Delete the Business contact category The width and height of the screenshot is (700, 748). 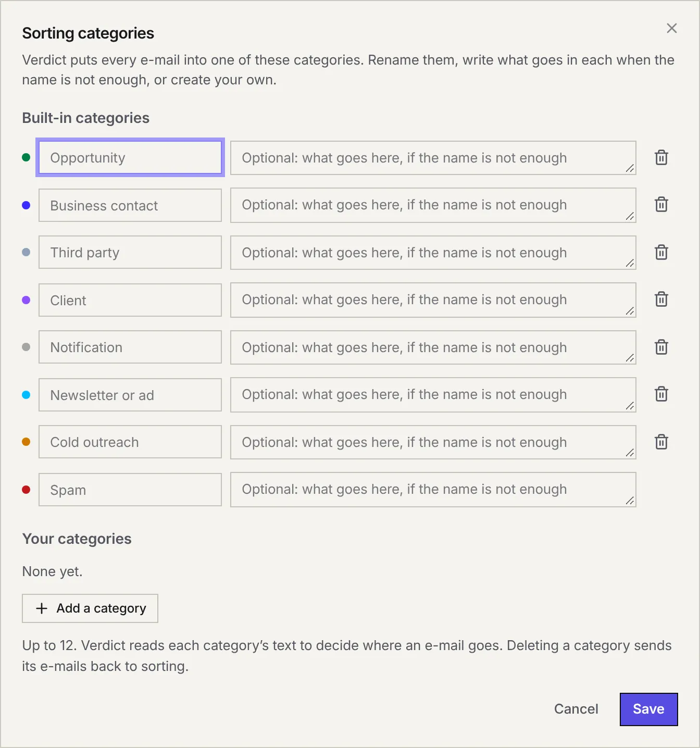point(661,204)
